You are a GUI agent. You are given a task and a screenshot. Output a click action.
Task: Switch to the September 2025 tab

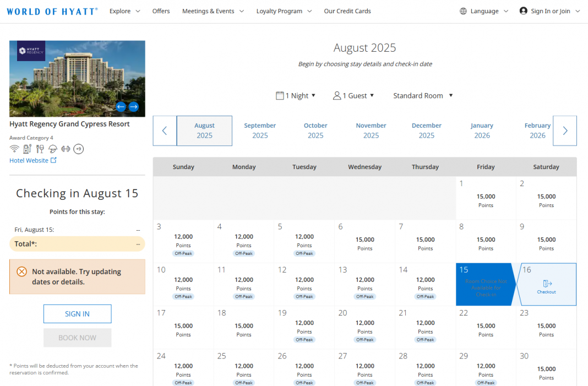click(x=260, y=131)
